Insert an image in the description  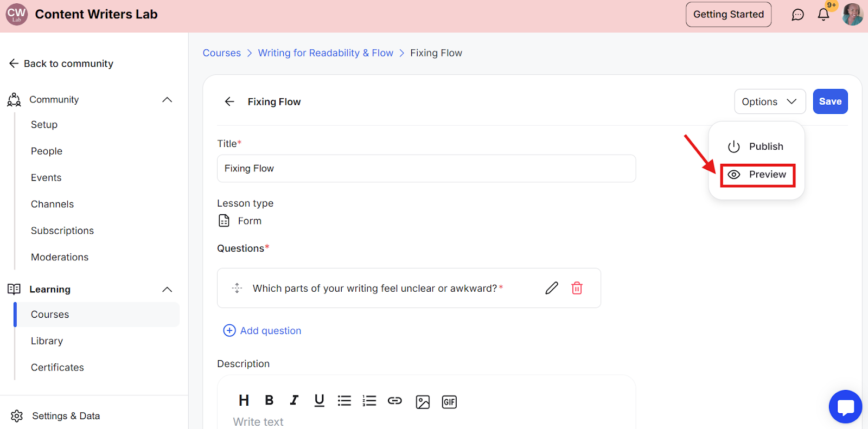(x=423, y=402)
